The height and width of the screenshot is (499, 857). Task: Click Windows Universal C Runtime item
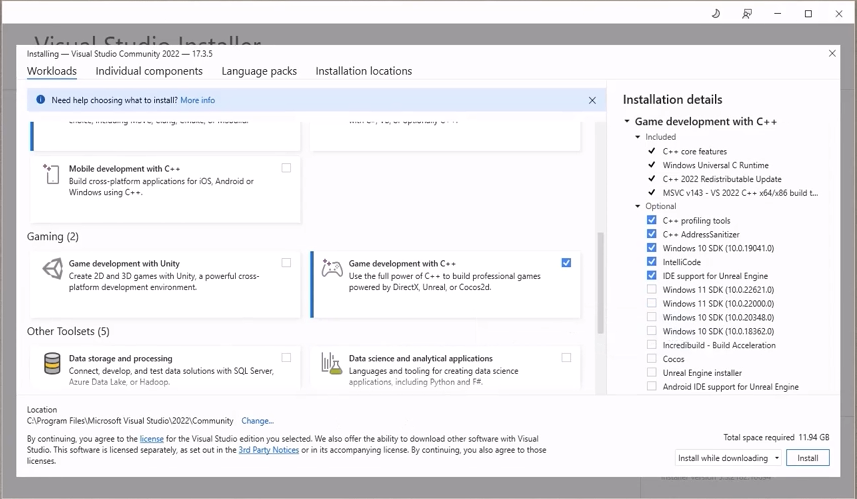[x=715, y=165]
